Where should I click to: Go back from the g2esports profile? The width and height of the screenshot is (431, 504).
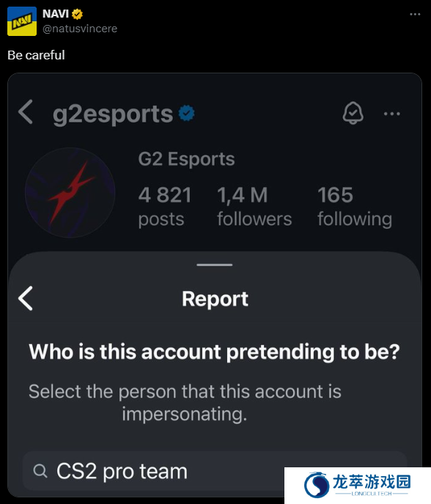(26, 112)
